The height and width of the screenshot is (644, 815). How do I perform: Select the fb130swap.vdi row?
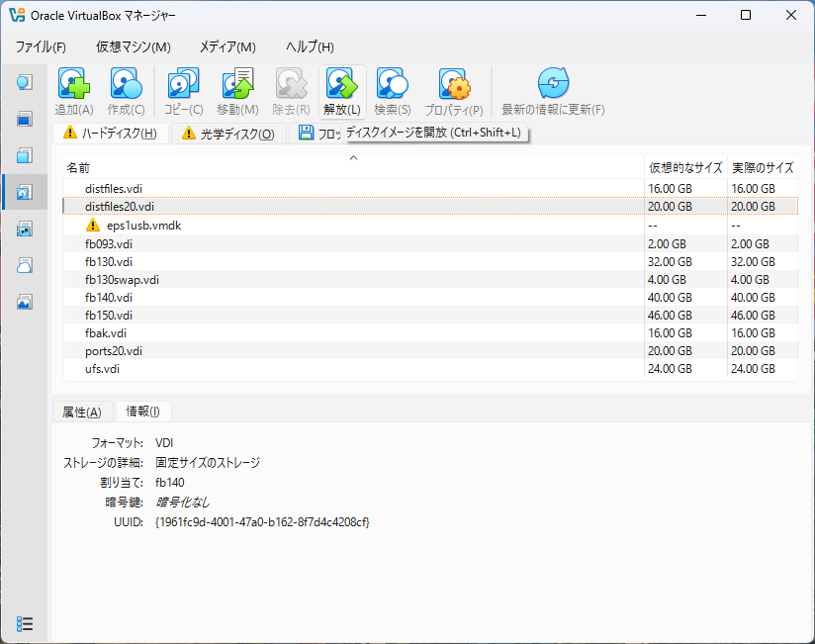(x=430, y=280)
